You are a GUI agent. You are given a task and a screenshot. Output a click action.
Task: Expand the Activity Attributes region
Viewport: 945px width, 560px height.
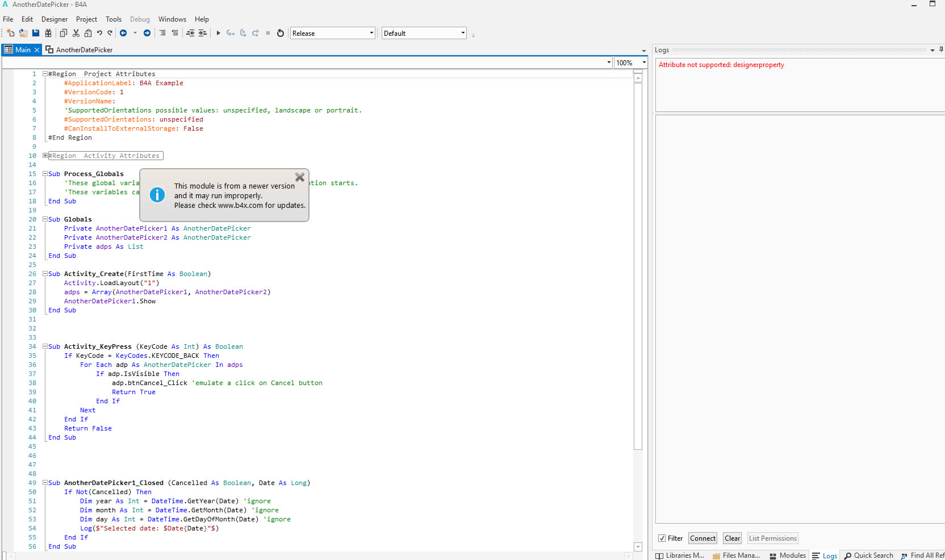coord(45,156)
